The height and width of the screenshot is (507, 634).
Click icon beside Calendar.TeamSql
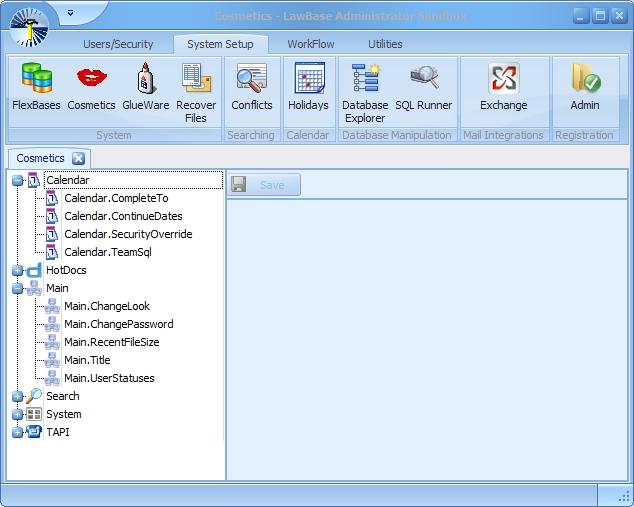(52, 252)
